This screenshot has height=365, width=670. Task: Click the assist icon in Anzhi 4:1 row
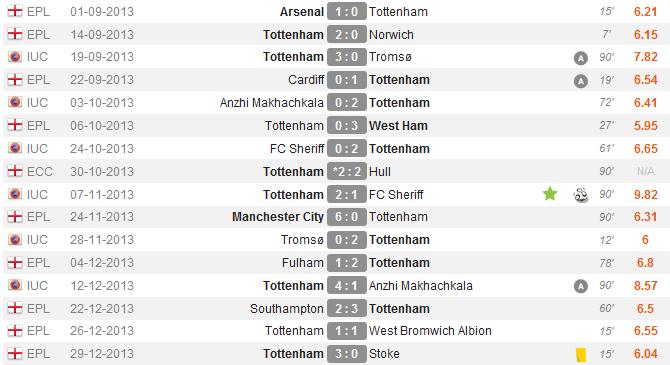[581, 286]
